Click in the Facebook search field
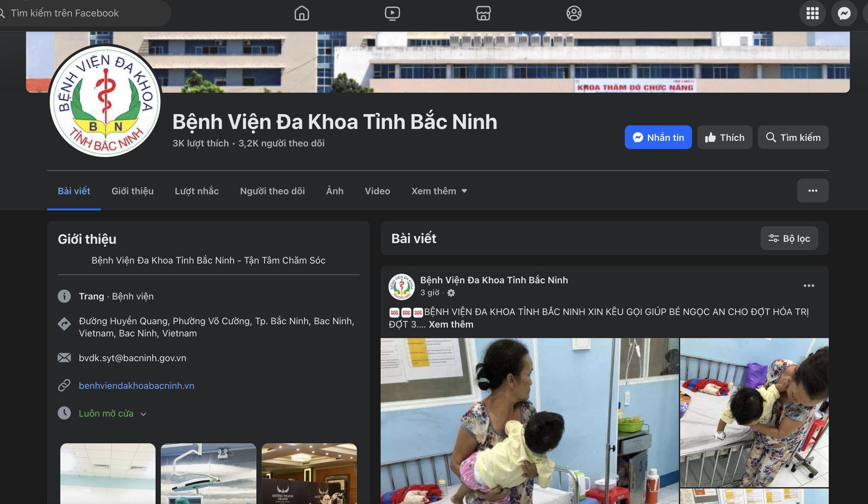This screenshot has height=504, width=868. tap(85, 13)
